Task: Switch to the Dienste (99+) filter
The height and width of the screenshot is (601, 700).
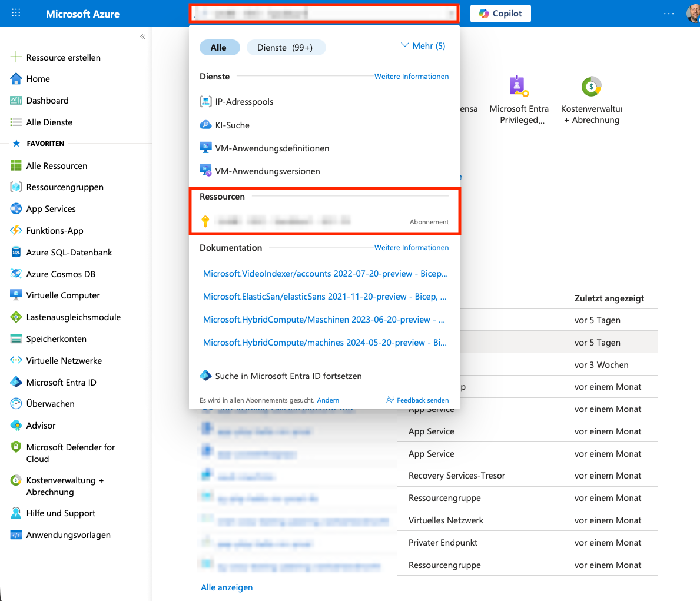Action: (286, 48)
